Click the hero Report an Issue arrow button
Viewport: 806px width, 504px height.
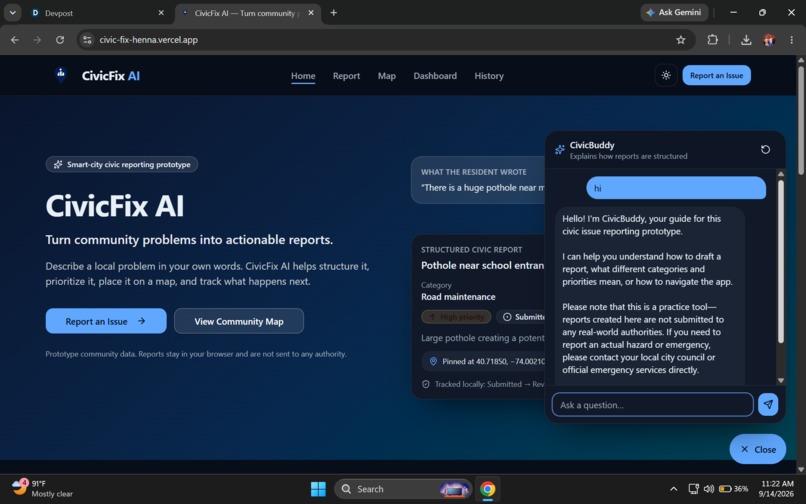(x=106, y=321)
